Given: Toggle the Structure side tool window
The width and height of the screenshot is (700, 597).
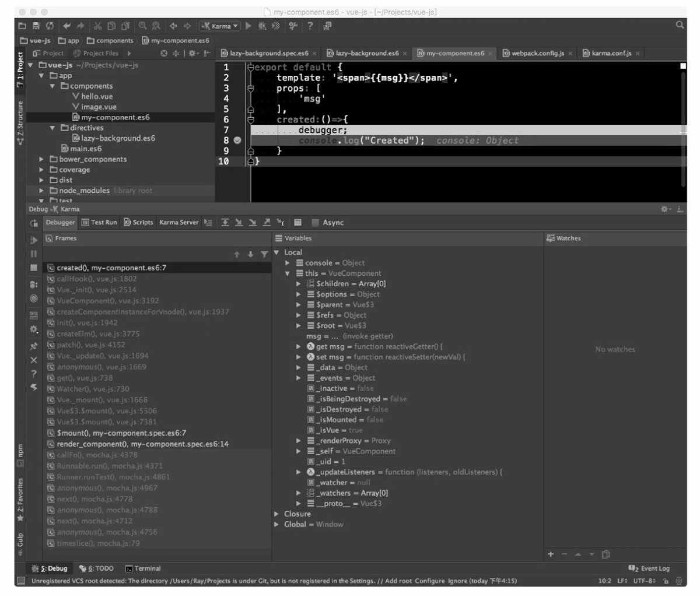Looking at the screenshot, I should tap(20, 123).
